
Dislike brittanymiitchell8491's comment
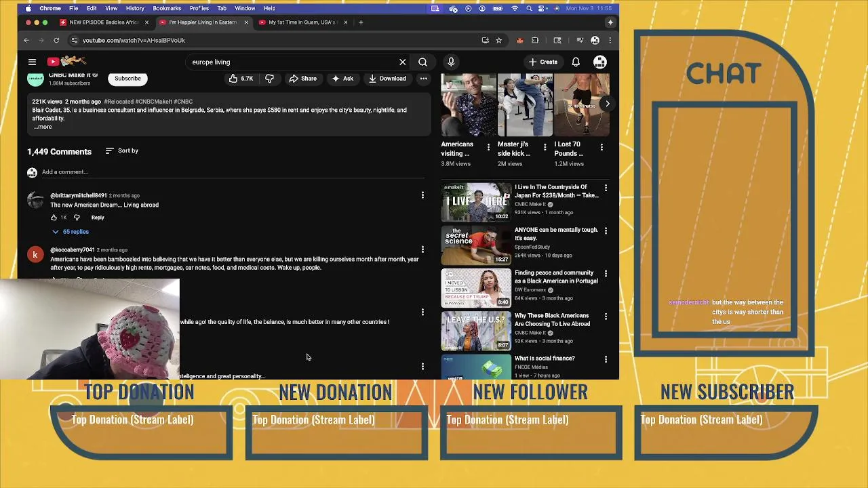click(x=77, y=218)
